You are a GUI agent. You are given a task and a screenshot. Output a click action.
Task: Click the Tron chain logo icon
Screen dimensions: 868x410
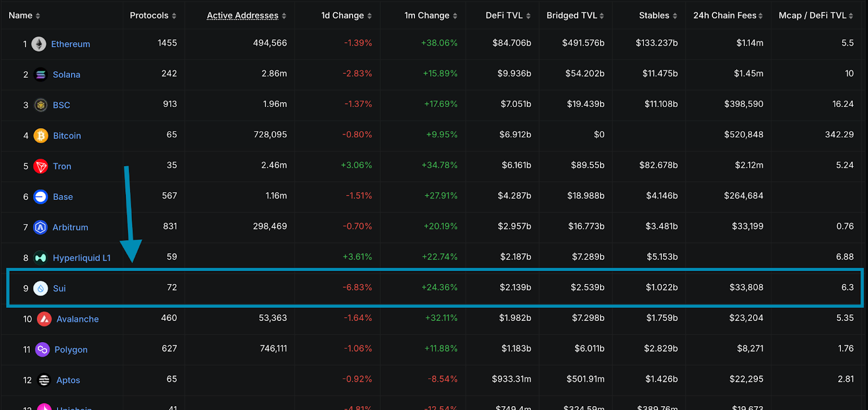pyautogui.click(x=41, y=166)
